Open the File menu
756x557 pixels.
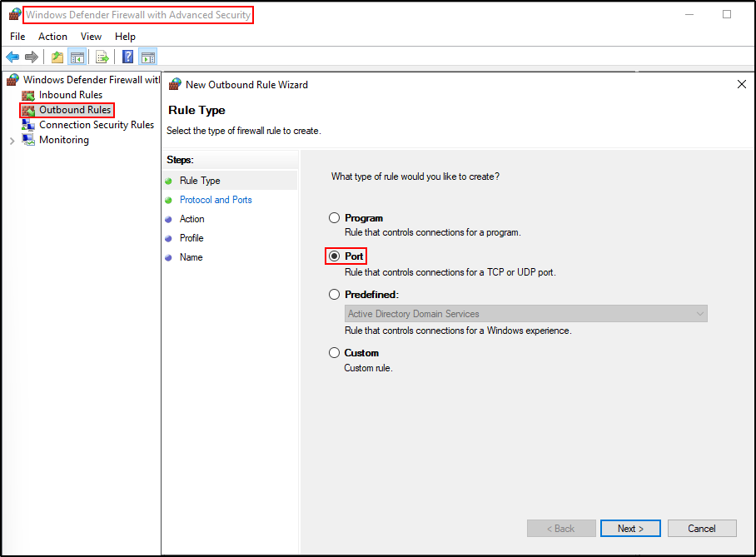point(17,37)
